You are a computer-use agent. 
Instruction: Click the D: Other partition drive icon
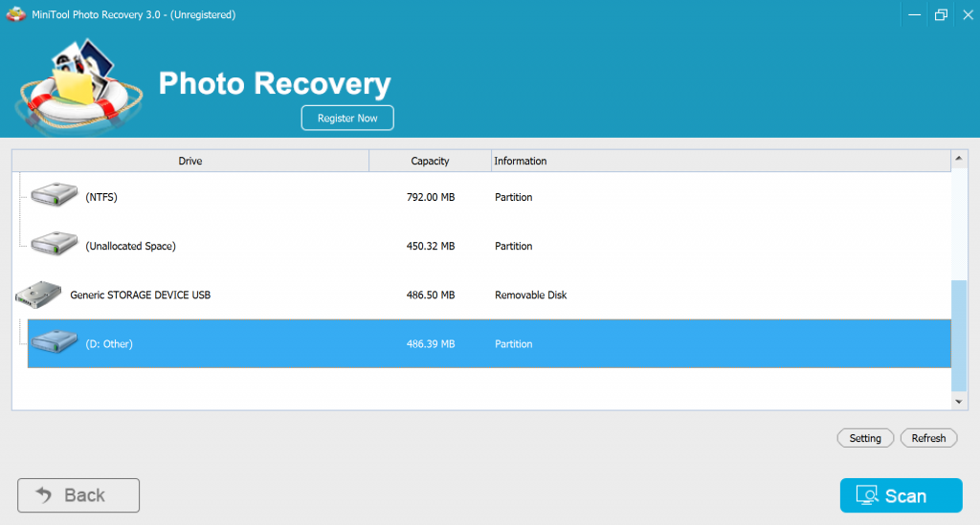(55, 341)
